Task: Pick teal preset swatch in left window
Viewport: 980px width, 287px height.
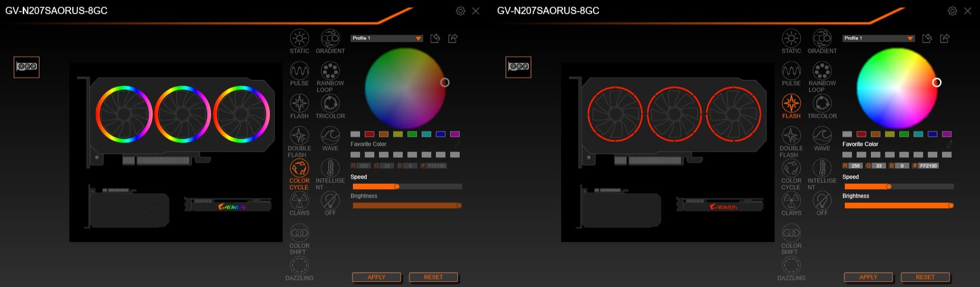Action: click(426, 134)
